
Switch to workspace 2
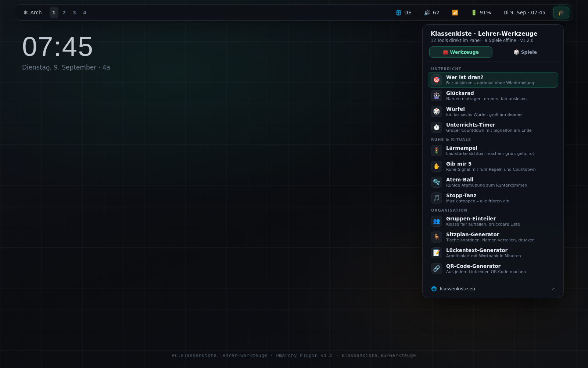[64, 13]
